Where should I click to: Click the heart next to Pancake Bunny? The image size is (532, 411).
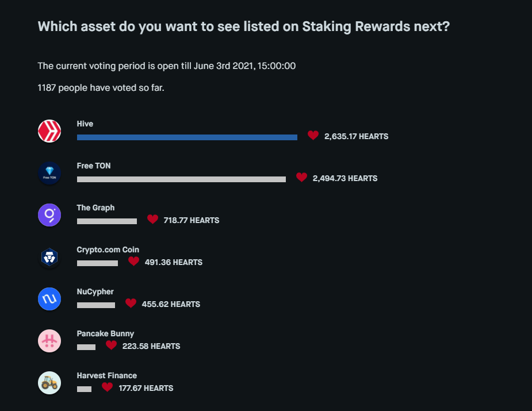(111, 345)
